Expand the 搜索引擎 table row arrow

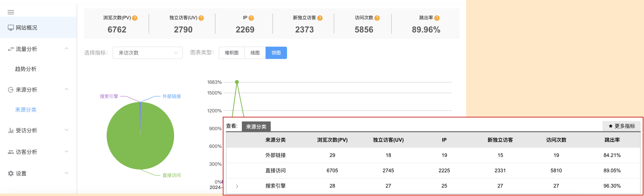click(237, 186)
